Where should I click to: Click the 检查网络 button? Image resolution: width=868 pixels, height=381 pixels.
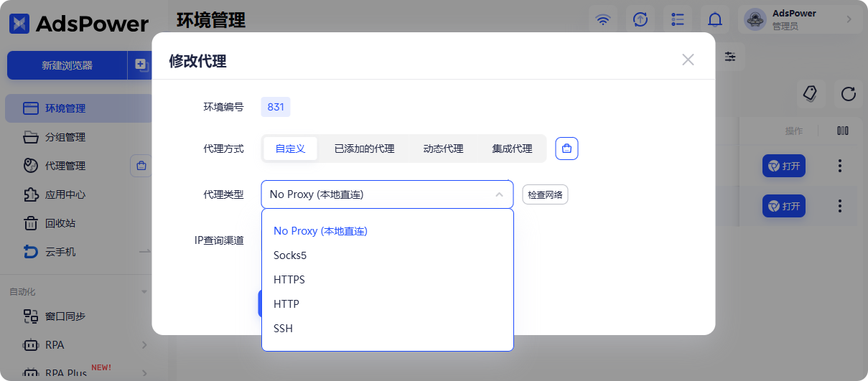point(546,194)
